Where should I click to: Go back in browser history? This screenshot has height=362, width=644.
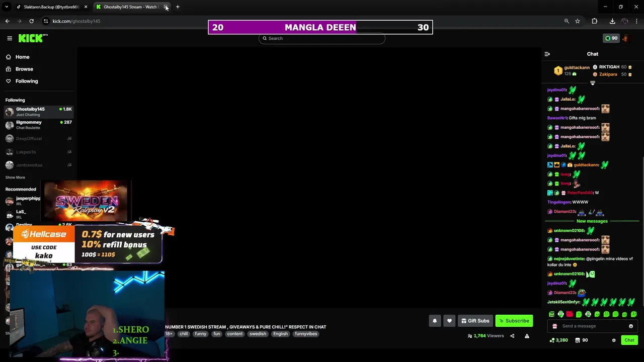click(x=7, y=21)
